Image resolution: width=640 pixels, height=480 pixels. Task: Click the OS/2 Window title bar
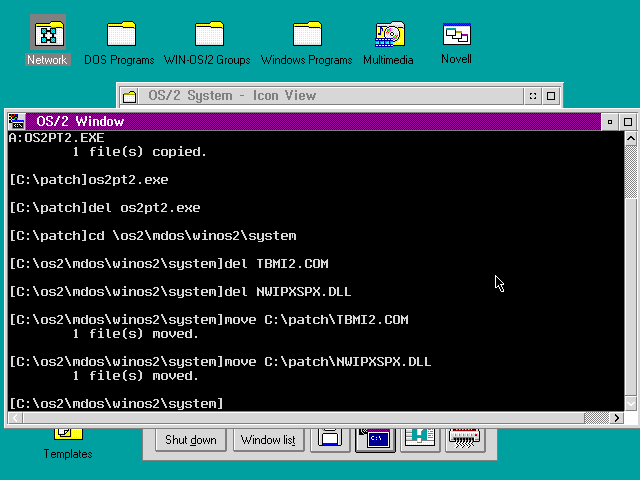[313, 122]
